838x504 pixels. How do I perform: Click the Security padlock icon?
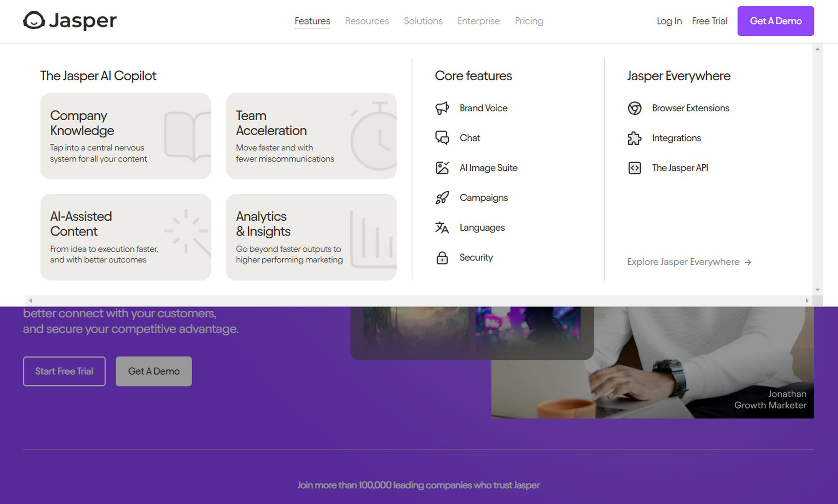442,257
